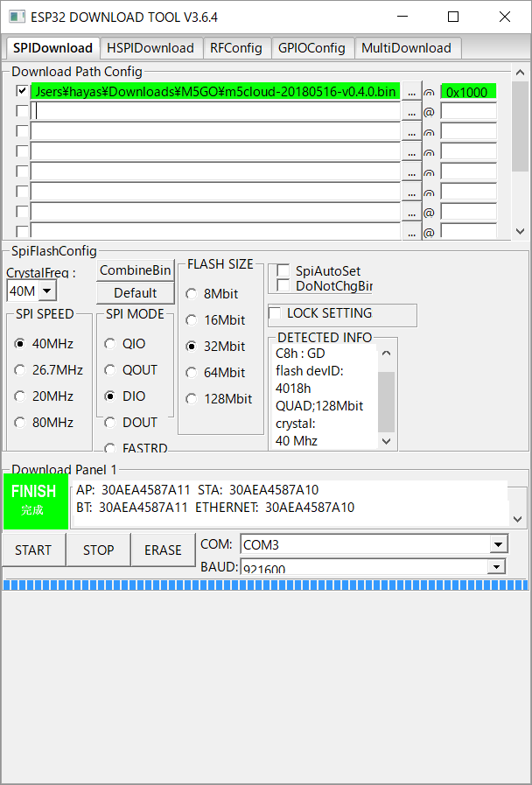Maximize the ESP32 Download Tool window
Viewport: 532px width, 785px height.
(x=453, y=17)
